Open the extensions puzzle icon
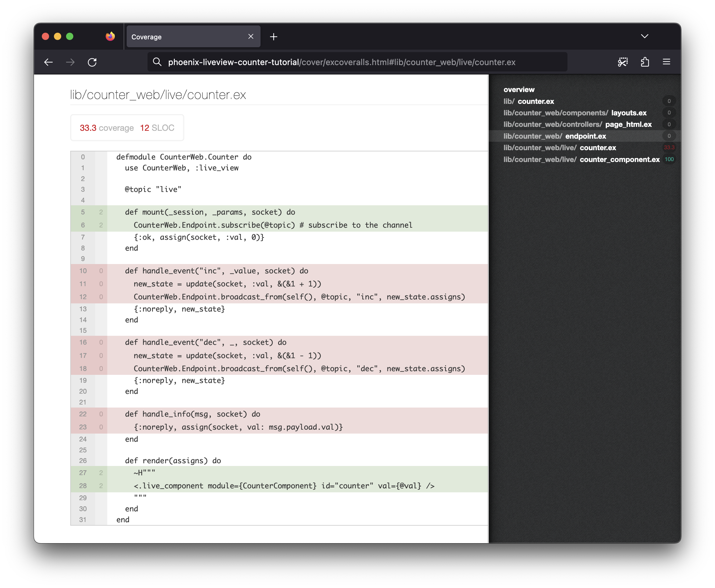 point(645,62)
